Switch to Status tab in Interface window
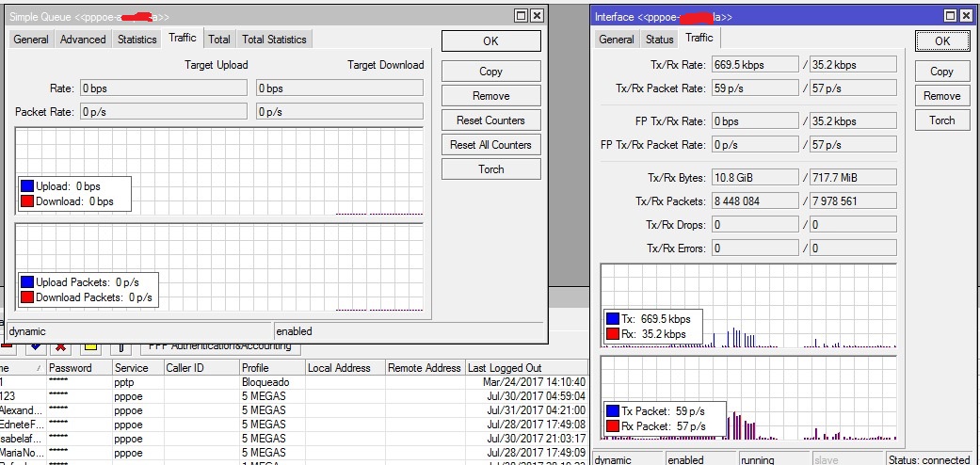The image size is (980, 465). click(x=659, y=40)
